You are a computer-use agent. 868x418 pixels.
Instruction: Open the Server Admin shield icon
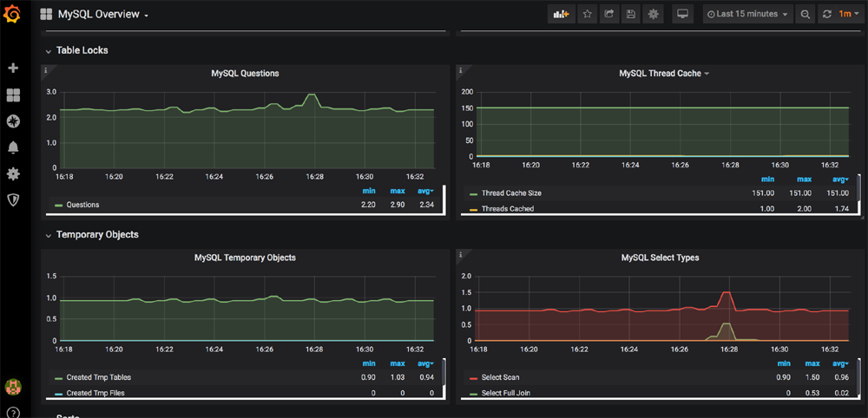pyautogui.click(x=13, y=199)
